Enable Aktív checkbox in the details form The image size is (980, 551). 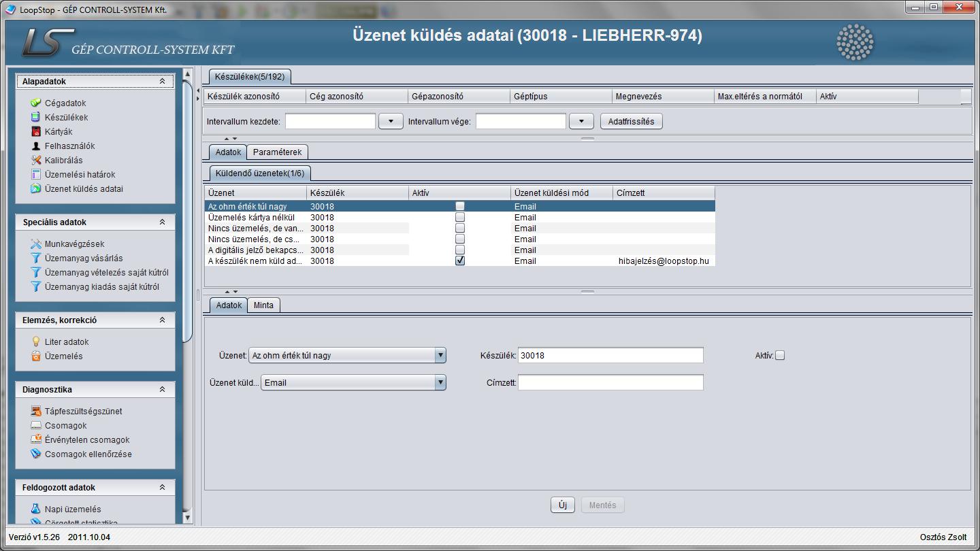click(780, 355)
